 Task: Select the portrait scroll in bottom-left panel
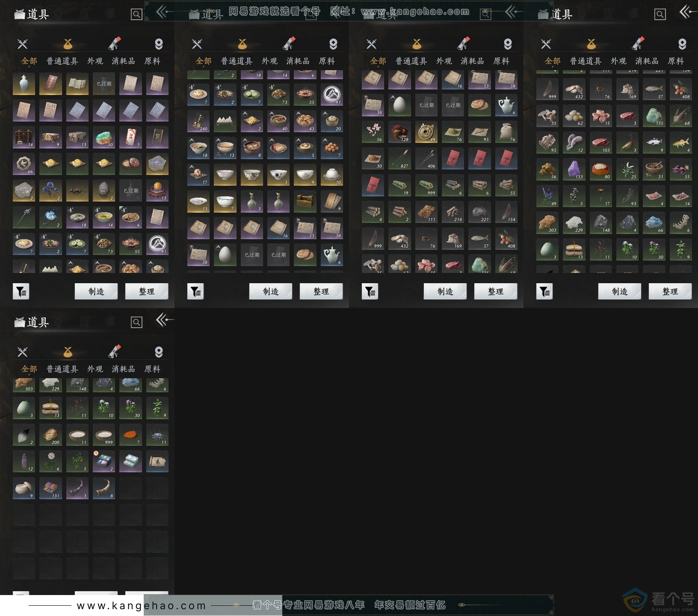coord(157,462)
